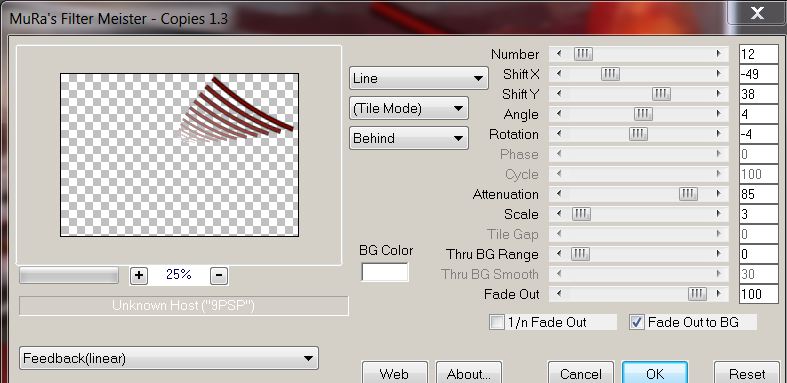This screenshot has height=383, width=787.
Task: Click the Scale slider right arrow
Action: 719,214
